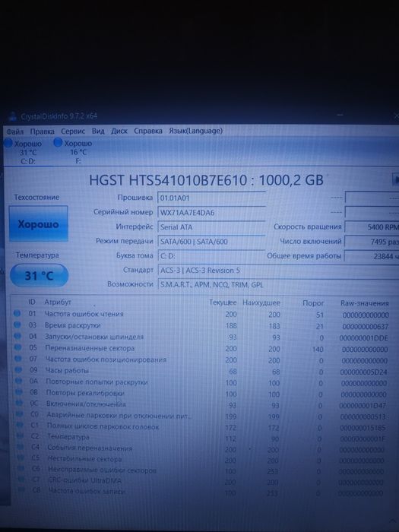The image size is (399, 532).
Task: Click the serial number field WX71AA7E4DA6
Action: click(211, 213)
